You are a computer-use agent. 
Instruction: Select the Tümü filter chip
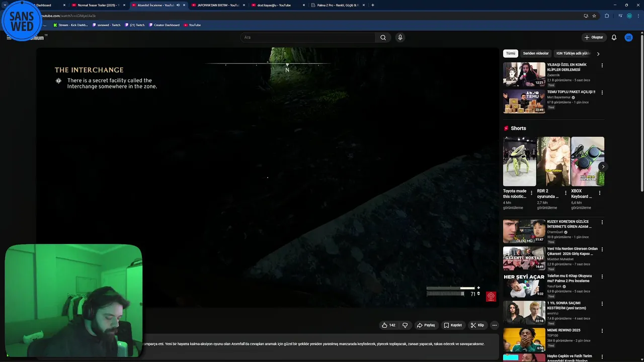point(511,53)
